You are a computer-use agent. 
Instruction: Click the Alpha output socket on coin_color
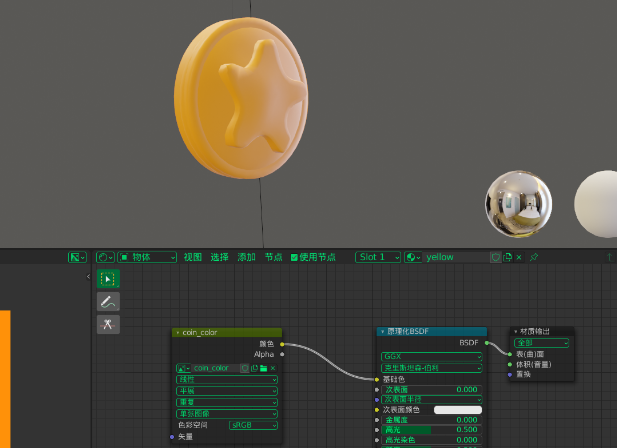[x=282, y=354]
